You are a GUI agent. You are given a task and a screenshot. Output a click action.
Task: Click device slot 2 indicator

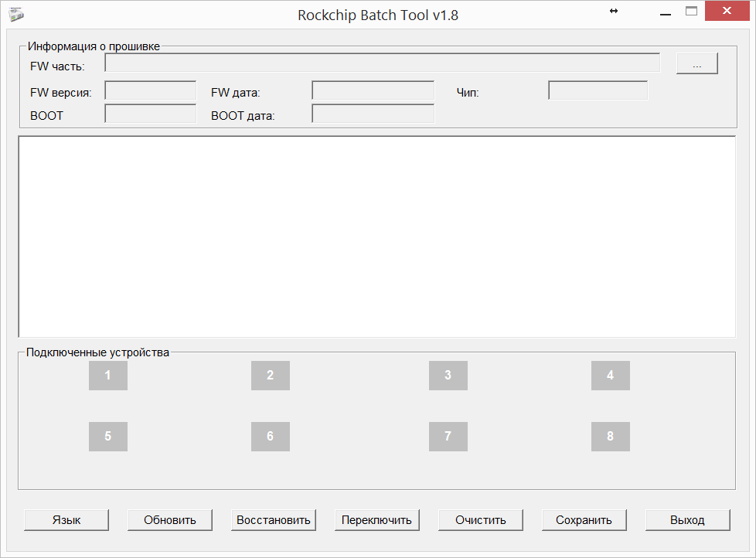click(270, 376)
